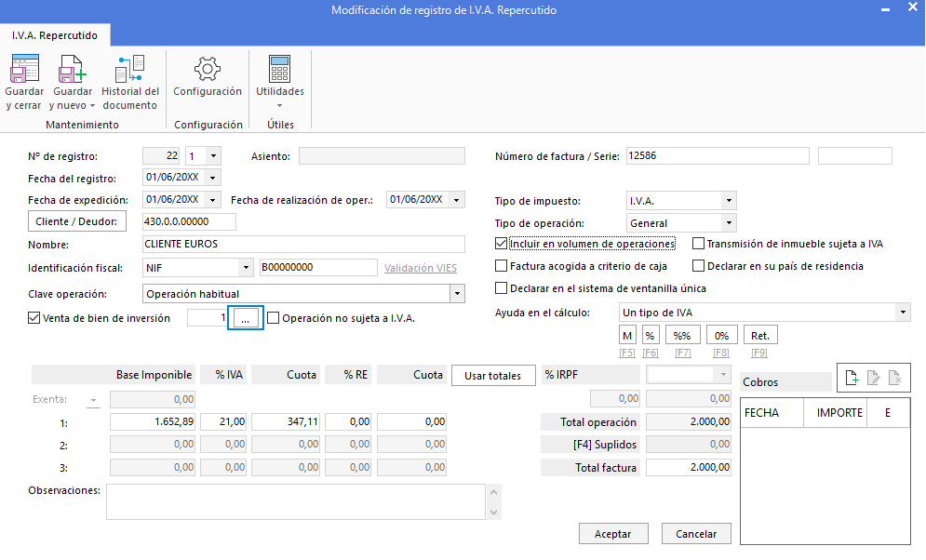This screenshot has height=560, width=926.
Task: Click the Cuota row 1 field 347,11
Action: pos(286,422)
